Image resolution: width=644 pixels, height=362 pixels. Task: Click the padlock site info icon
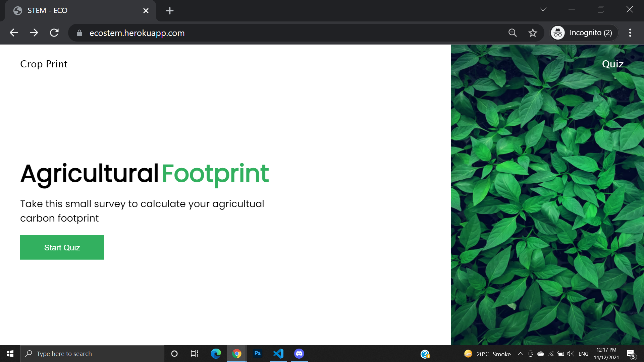79,33
